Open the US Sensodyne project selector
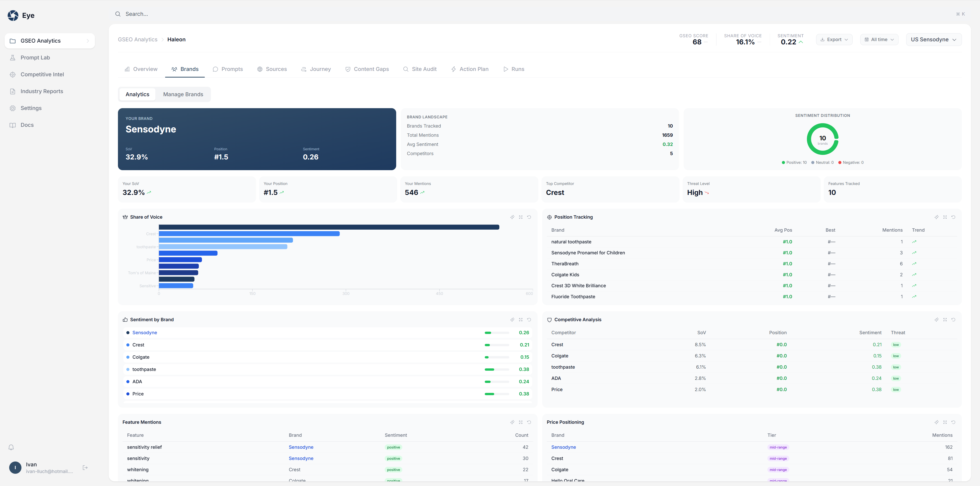 pos(933,40)
